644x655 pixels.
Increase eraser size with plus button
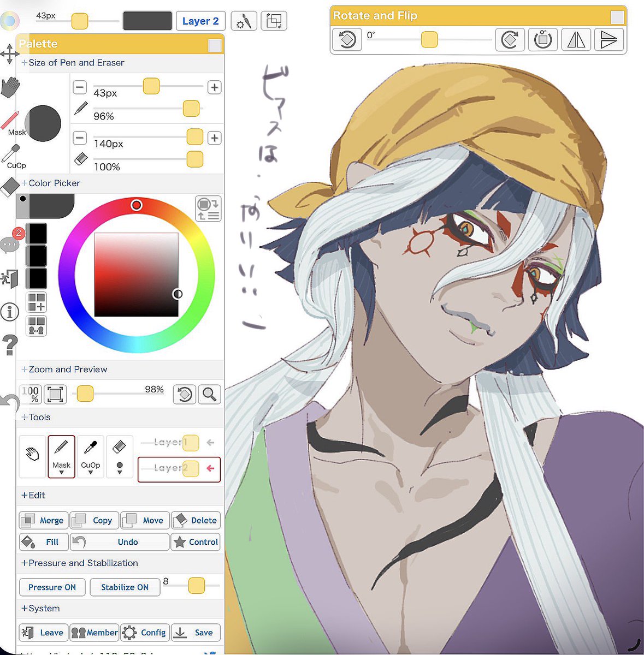[215, 138]
